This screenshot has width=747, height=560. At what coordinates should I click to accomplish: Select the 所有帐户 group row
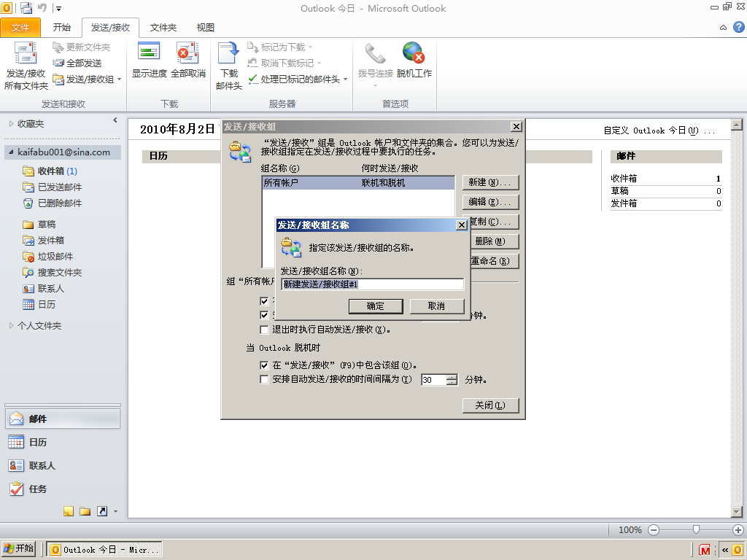click(x=358, y=183)
